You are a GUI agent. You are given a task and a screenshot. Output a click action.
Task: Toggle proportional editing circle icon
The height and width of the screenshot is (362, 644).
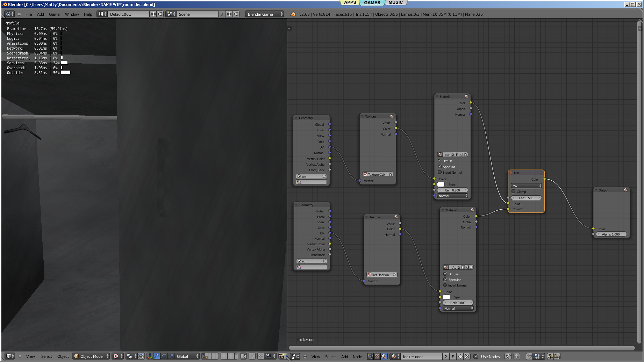click(x=252, y=356)
